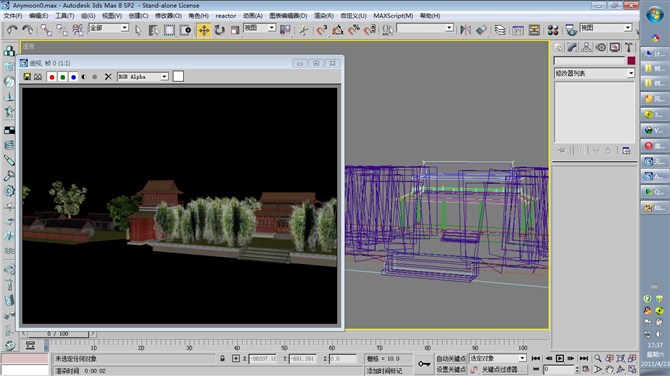670x376 pixels.
Task: Toggle the blue channel in frame window
Action: [x=73, y=77]
